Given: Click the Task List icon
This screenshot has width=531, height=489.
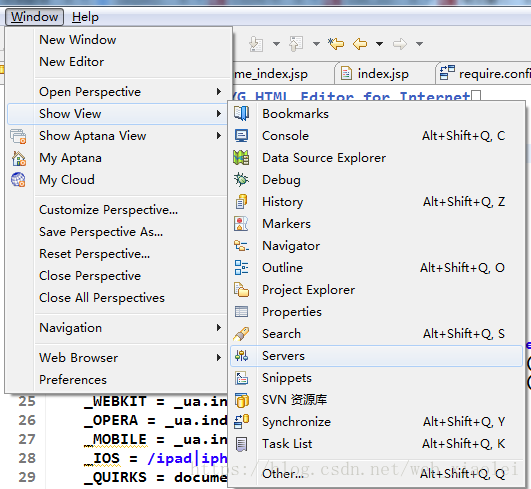Looking at the screenshot, I should 241,444.
